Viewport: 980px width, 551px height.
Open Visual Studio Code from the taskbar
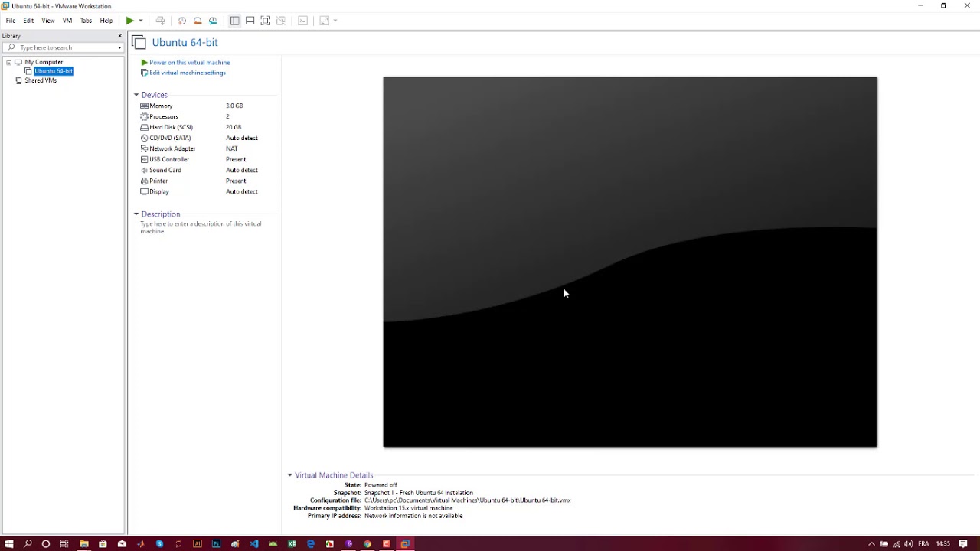pos(254,544)
